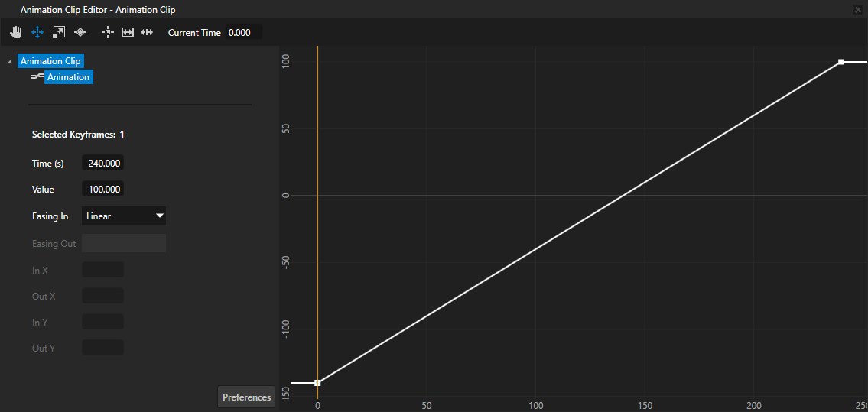Screen dimensions: 868x412
Task: Select the keyframe at time 0
Action: tap(317, 383)
